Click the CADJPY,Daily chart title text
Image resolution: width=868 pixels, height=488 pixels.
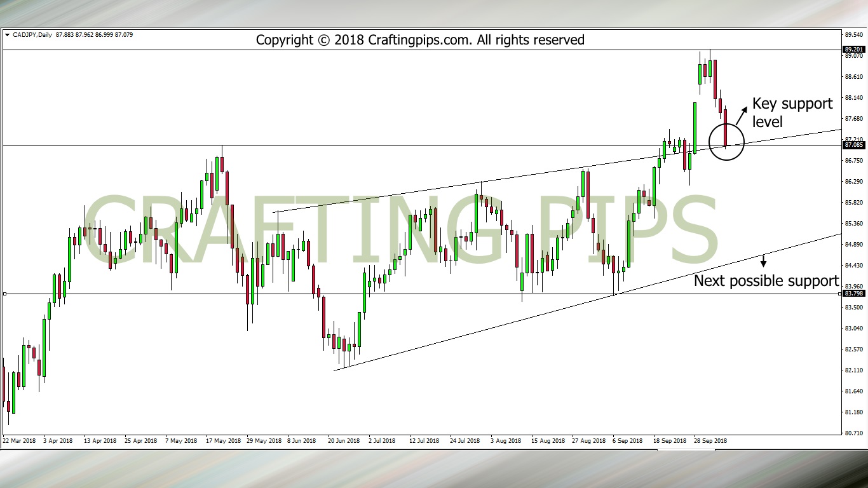[32, 35]
